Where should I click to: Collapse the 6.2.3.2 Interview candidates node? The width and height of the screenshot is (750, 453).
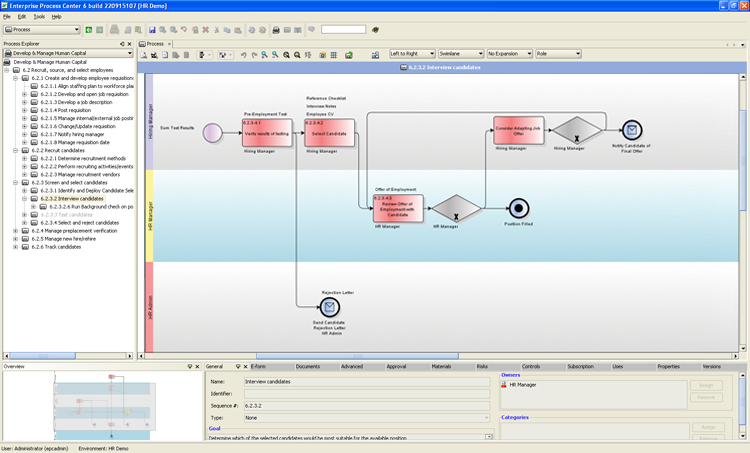pos(24,198)
